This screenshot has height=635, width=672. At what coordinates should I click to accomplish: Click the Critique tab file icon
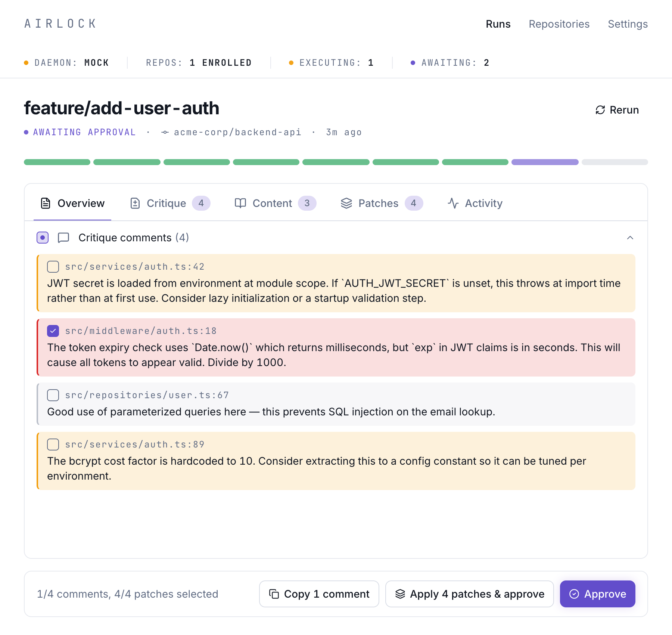point(136,203)
